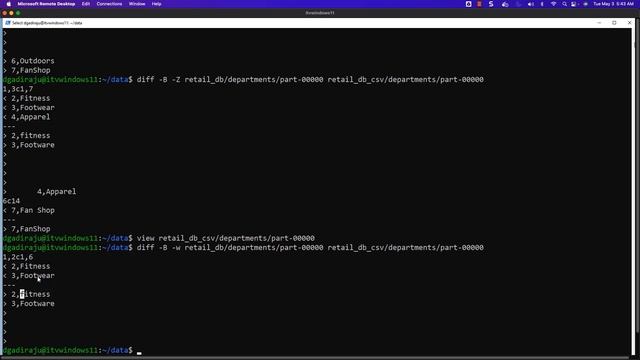Open the Apple menu

pos(9,4)
